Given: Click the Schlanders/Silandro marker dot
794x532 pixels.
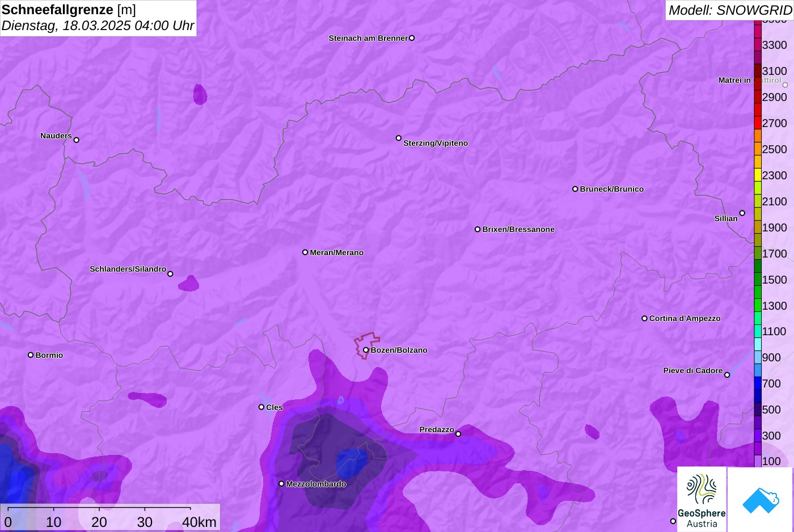Looking at the screenshot, I should pos(170,274).
